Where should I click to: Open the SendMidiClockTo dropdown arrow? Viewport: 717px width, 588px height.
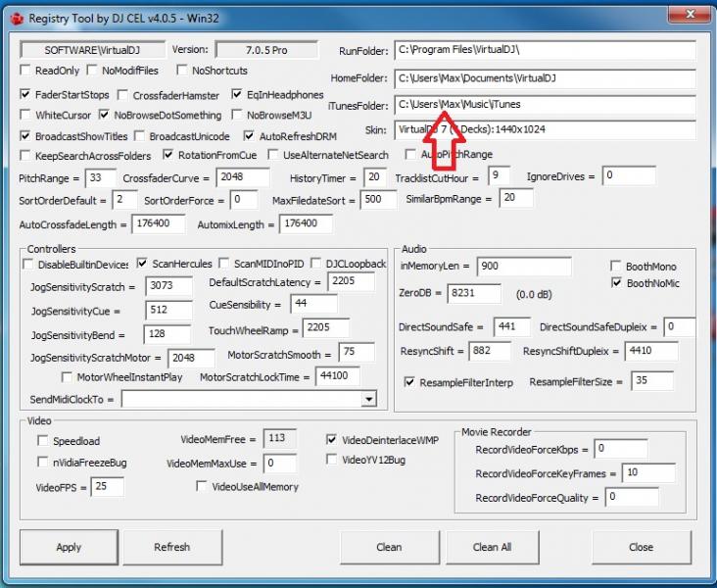pyautogui.click(x=368, y=399)
